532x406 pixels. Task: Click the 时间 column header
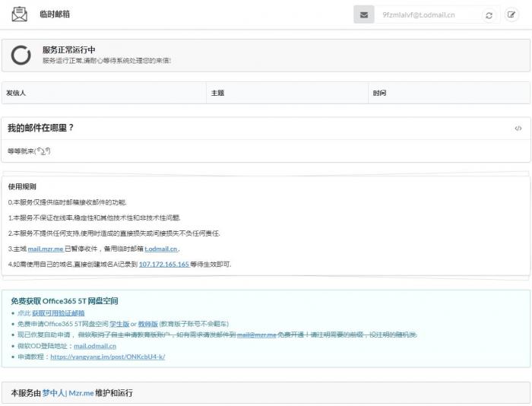pyautogui.click(x=379, y=93)
